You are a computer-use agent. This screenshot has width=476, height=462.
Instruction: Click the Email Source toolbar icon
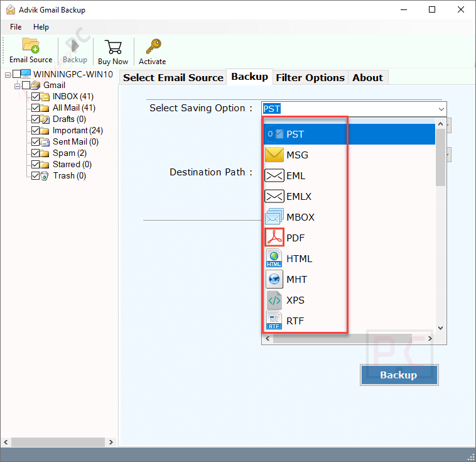(x=30, y=45)
